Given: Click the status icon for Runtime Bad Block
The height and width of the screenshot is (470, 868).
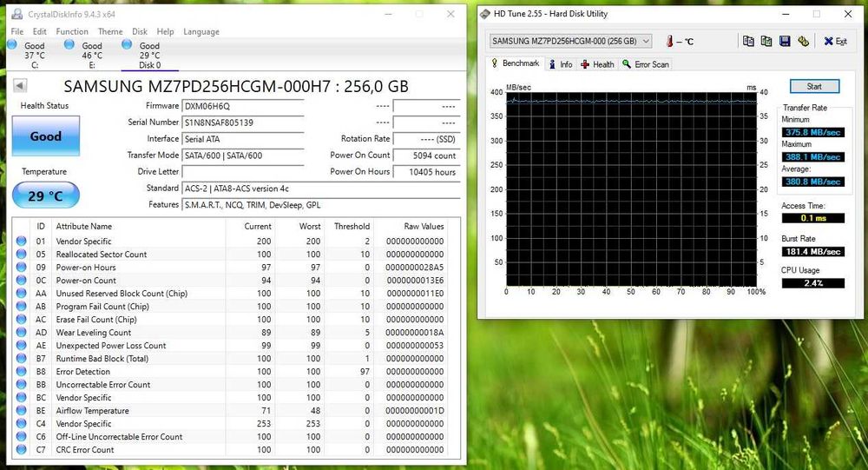Looking at the screenshot, I should [21, 358].
